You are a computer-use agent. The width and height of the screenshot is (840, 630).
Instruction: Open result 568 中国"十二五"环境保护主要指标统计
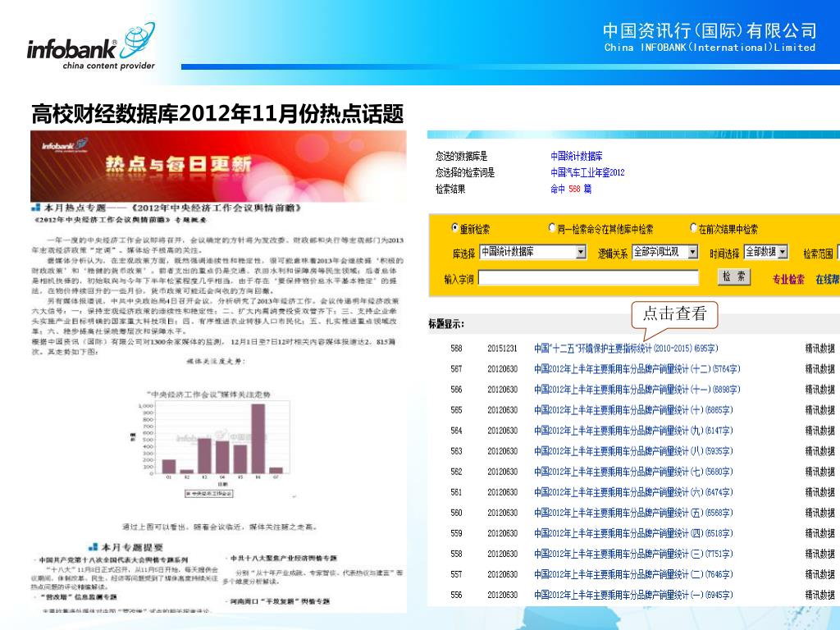click(x=626, y=348)
